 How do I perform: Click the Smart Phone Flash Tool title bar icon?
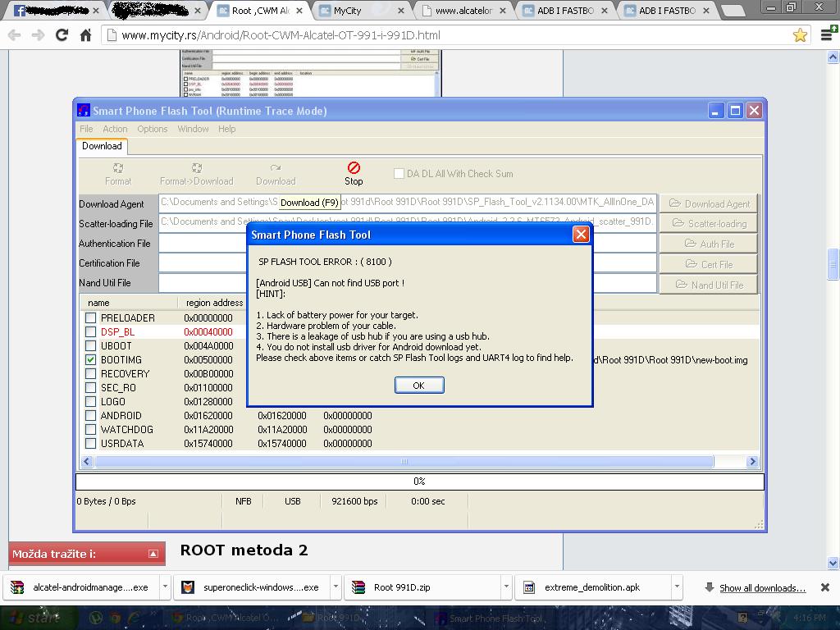pyautogui.click(x=83, y=111)
